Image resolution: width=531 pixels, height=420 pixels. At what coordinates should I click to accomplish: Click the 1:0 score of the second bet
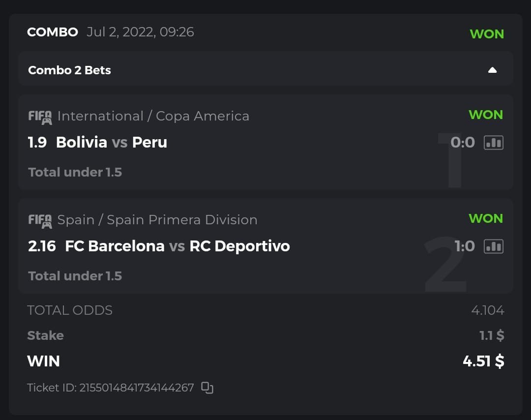coord(465,246)
